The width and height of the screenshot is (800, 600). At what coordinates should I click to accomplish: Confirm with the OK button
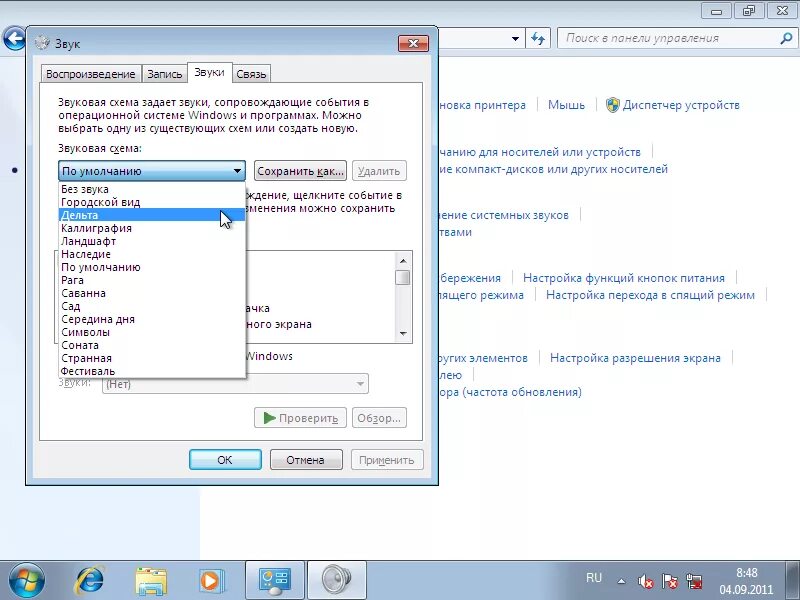225,460
